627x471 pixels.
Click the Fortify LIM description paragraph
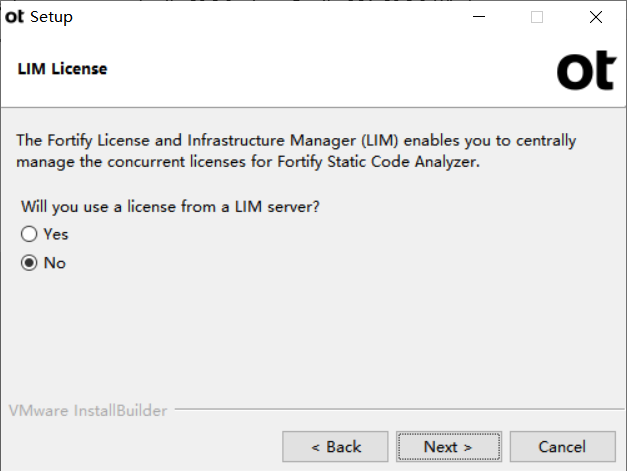296,151
